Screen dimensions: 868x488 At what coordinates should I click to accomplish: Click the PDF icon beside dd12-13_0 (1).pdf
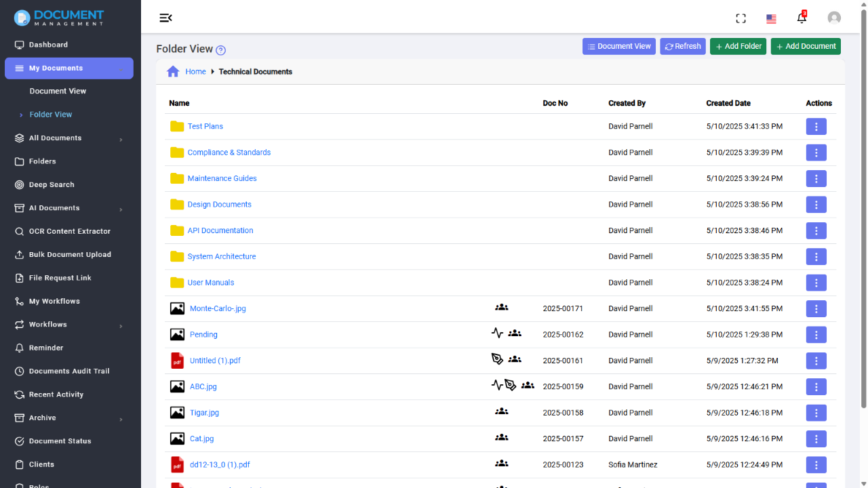pos(177,464)
